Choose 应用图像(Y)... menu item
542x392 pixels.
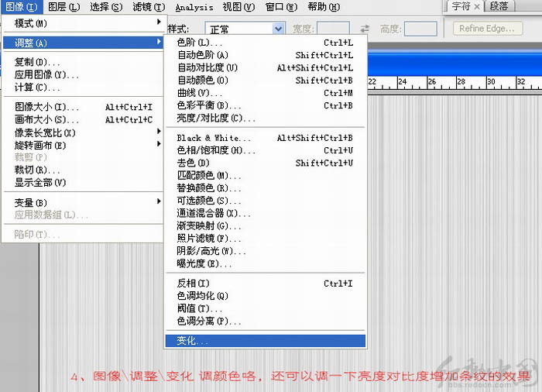(83, 74)
